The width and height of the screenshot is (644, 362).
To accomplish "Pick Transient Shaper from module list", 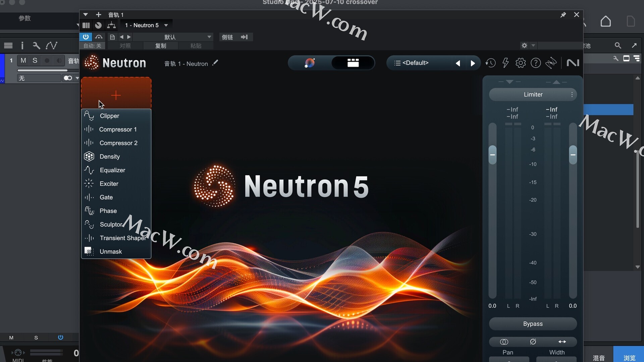I will click(116, 238).
